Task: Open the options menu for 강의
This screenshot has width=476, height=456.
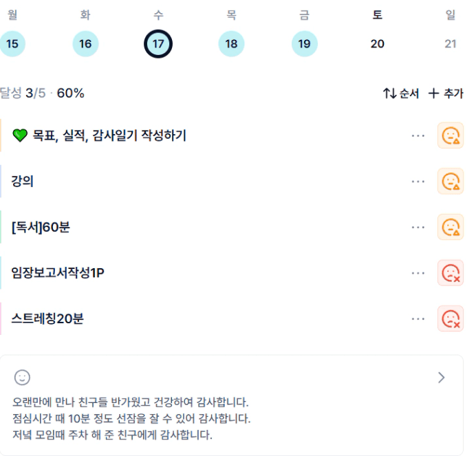Action: pyautogui.click(x=418, y=182)
